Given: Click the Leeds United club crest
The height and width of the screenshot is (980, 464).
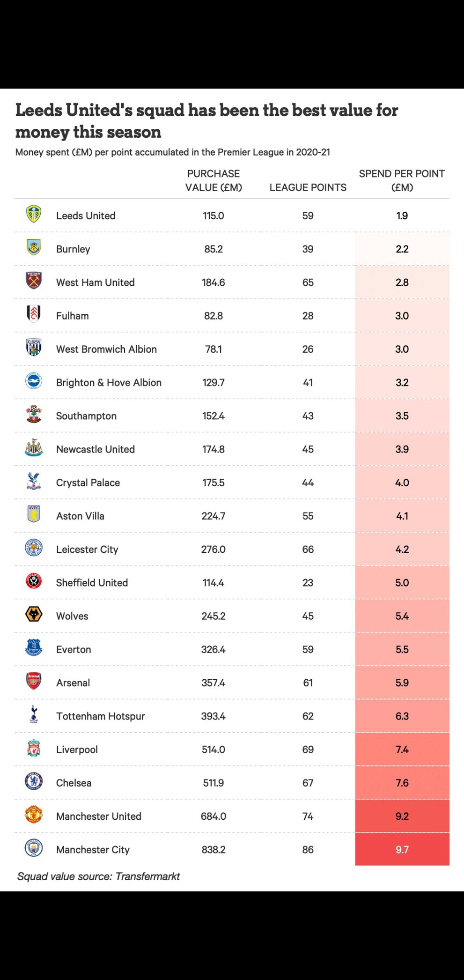Looking at the screenshot, I should (34, 214).
